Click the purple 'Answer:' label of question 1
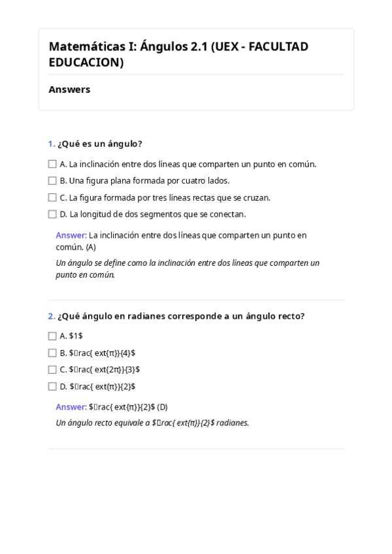The image size is (392, 554). (x=71, y=235)
